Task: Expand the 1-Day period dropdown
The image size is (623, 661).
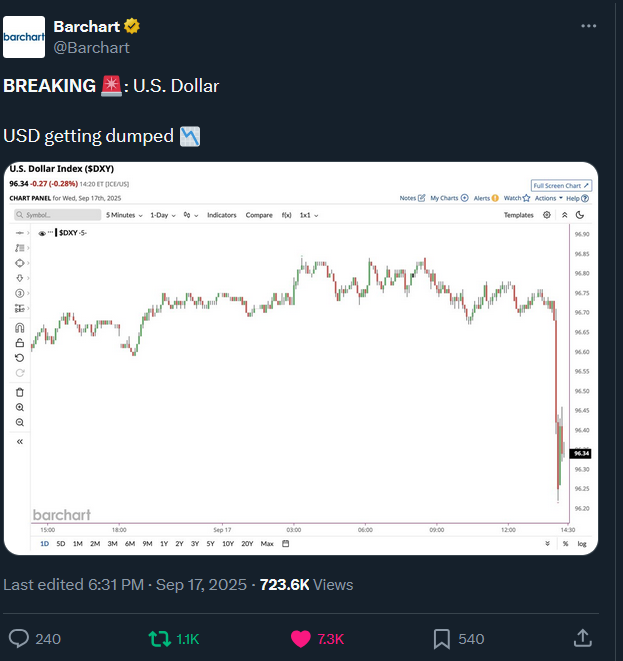Action: pos(160,215)
